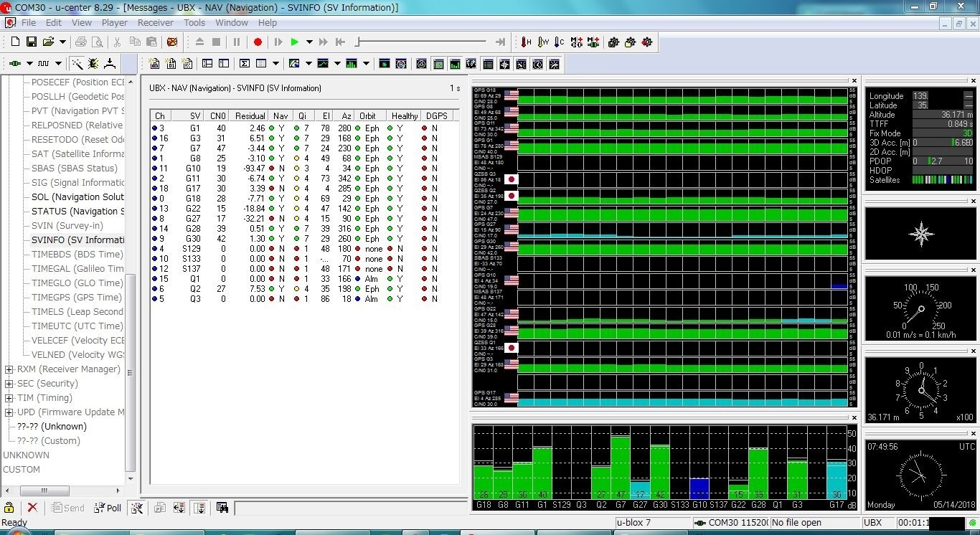Select SOL (Navigation Solution) tree item
The width and height of the screenshot is (980, 535).
(77, 197)
